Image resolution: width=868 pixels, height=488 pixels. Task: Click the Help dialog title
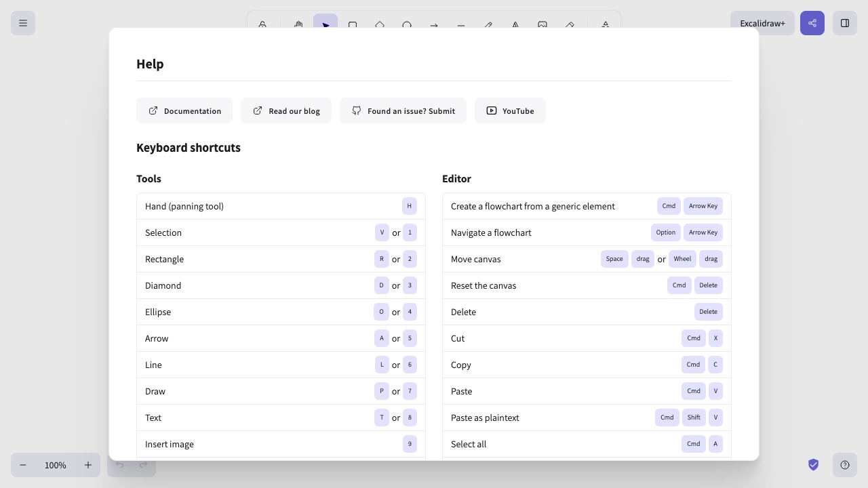coord(150,64)
